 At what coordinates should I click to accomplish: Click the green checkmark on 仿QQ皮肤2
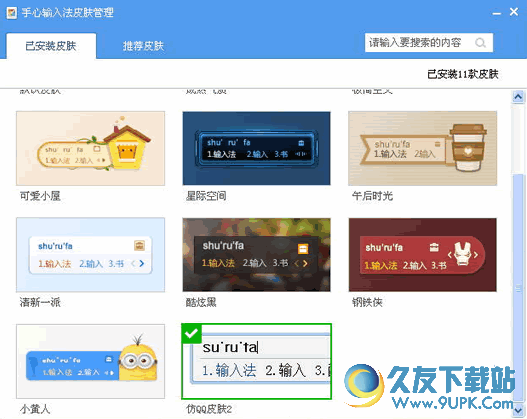(191, 333)
